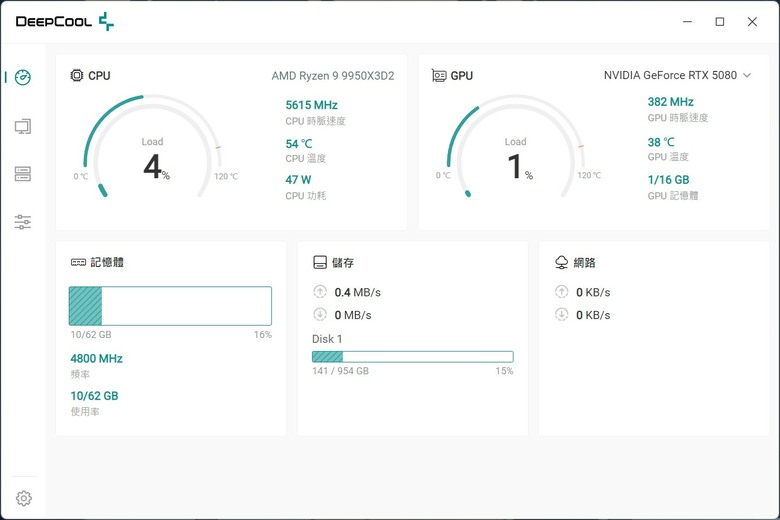Click the 16% memory percentage

[263, 334]
